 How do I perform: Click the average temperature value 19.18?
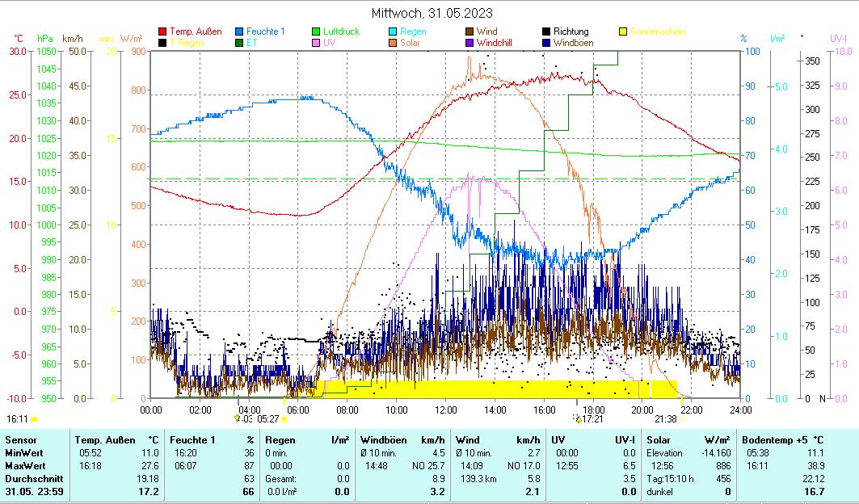pos(147,479)
